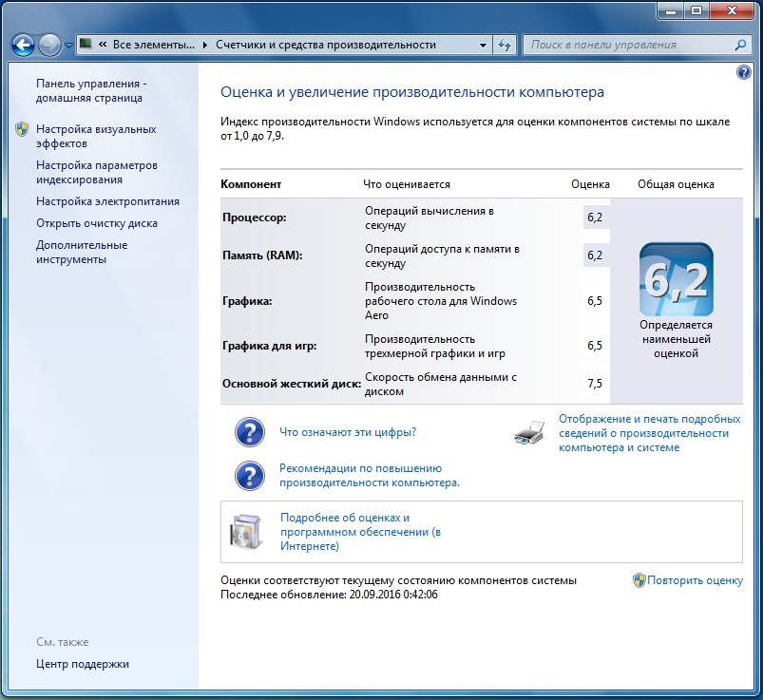Click the large 6,2 base score badge

pyautogui.click(x=677, y=279)
